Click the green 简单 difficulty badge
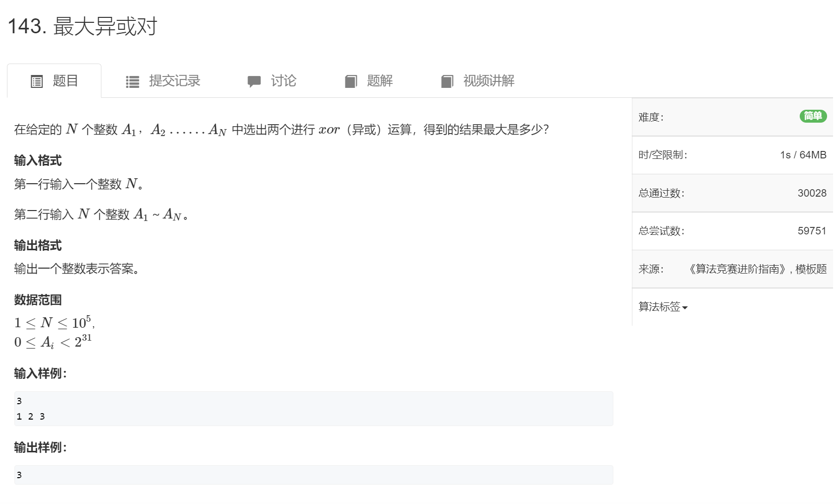This screenshot has width=838, height=504. coord(813,116)
